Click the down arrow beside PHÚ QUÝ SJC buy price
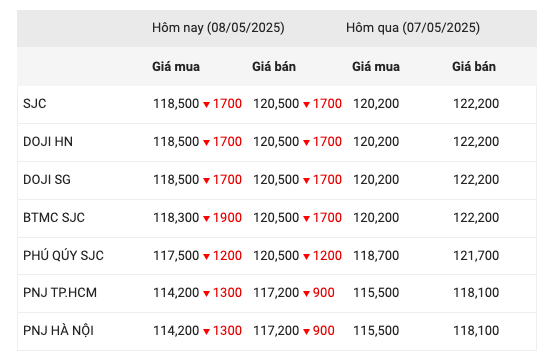 [x=207, y=256]
